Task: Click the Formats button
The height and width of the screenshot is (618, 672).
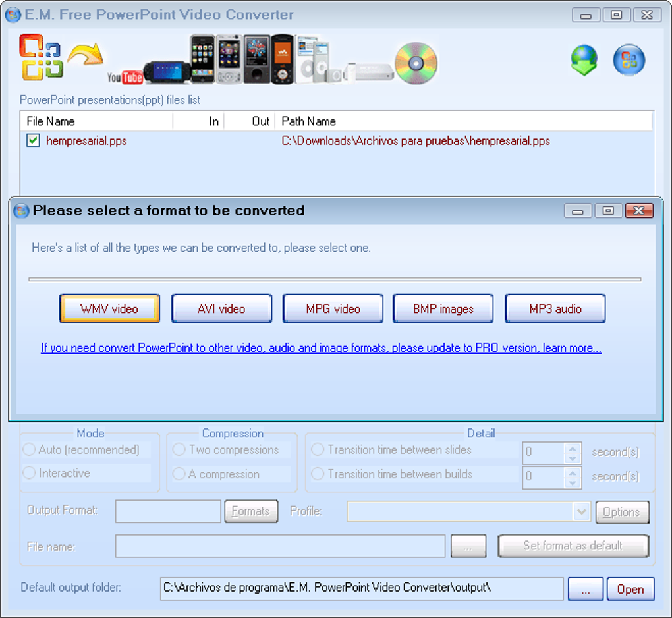Action: point(251,511)
